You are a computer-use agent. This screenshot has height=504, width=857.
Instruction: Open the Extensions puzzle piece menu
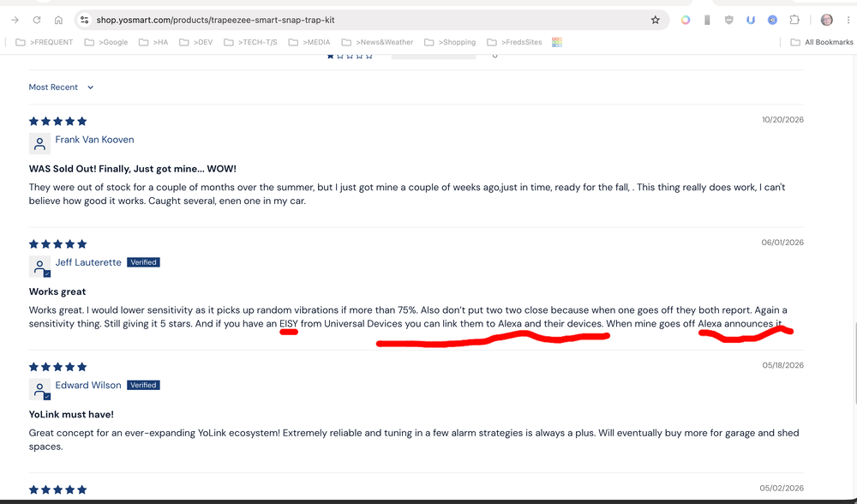794,21
